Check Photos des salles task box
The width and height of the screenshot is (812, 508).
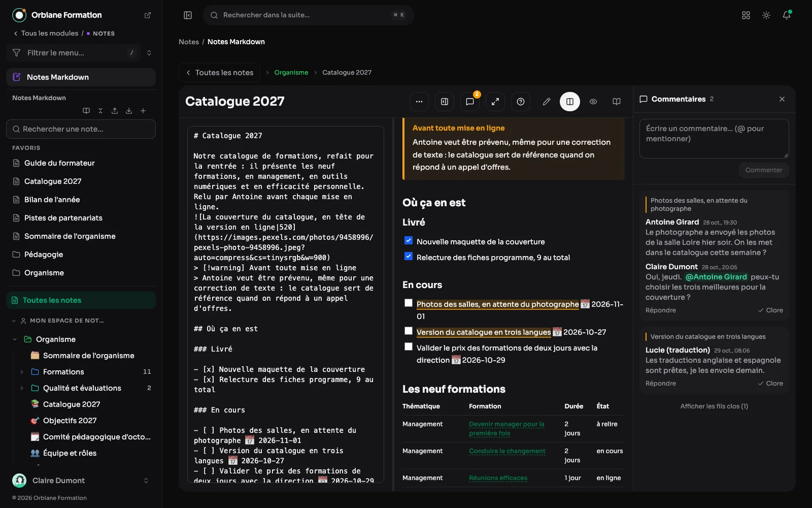pos(409,303)
